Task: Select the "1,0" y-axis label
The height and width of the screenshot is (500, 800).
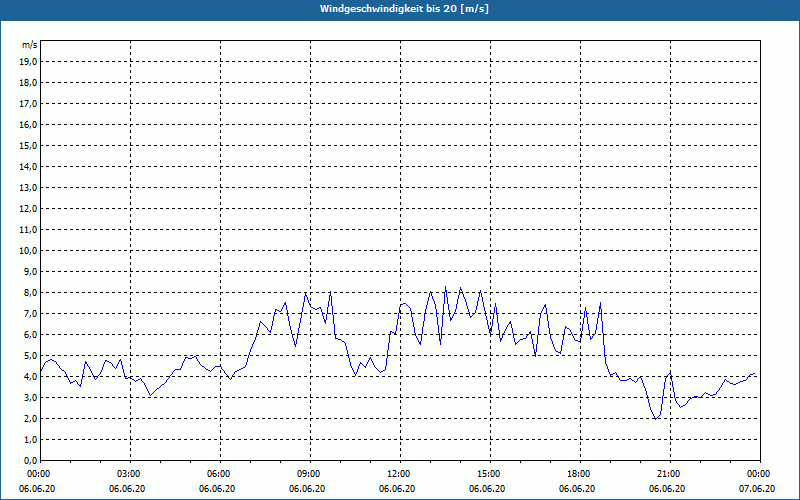Action: (x=30, y=440)
